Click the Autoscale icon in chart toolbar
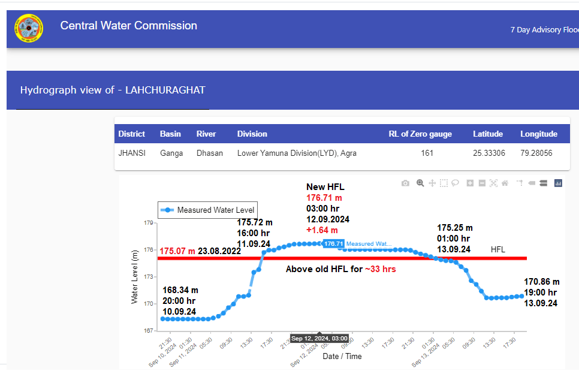This screenshot has width=579, height=392. click(494, 183)
